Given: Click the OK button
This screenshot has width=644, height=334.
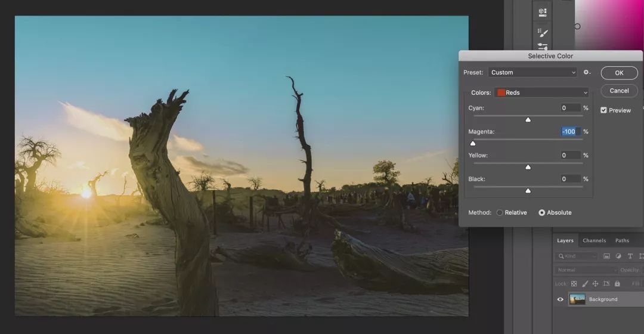Looking at the screenshot, I should pyautogui.click(x=619, y=73).
